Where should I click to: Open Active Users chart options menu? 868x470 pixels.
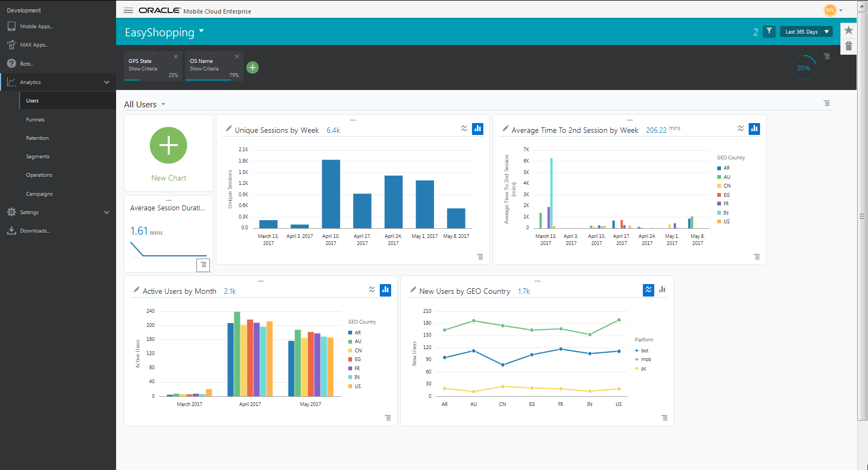coord(388,418)
